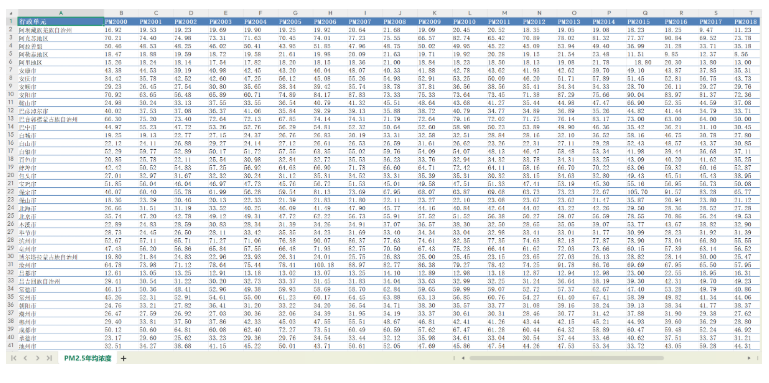Select row 10 header
This screenshot has width=769, height=383.
11,95
